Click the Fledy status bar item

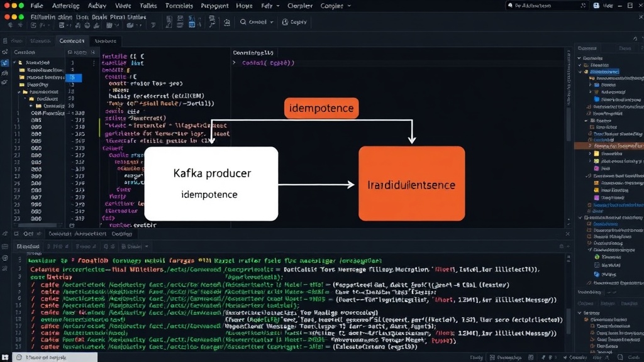pyautogui.click(x=477, y=358)
